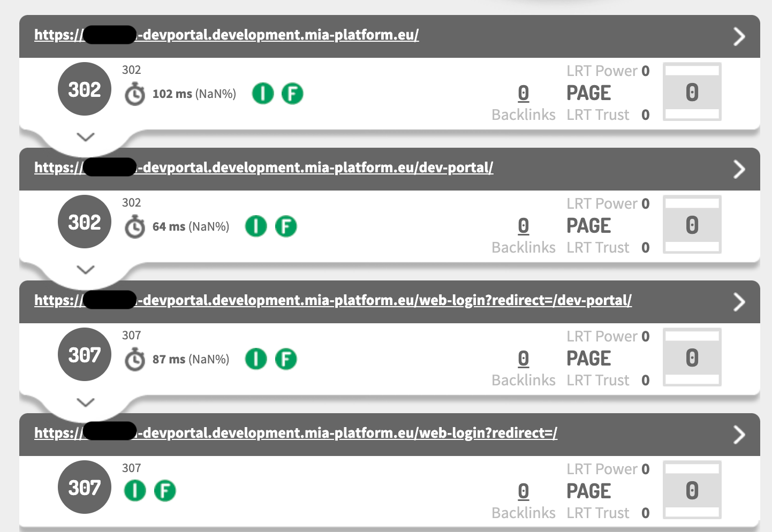The image size is (772, 532).
Task: Click the green I icon on the first URL row
Action: pos(262,93)
